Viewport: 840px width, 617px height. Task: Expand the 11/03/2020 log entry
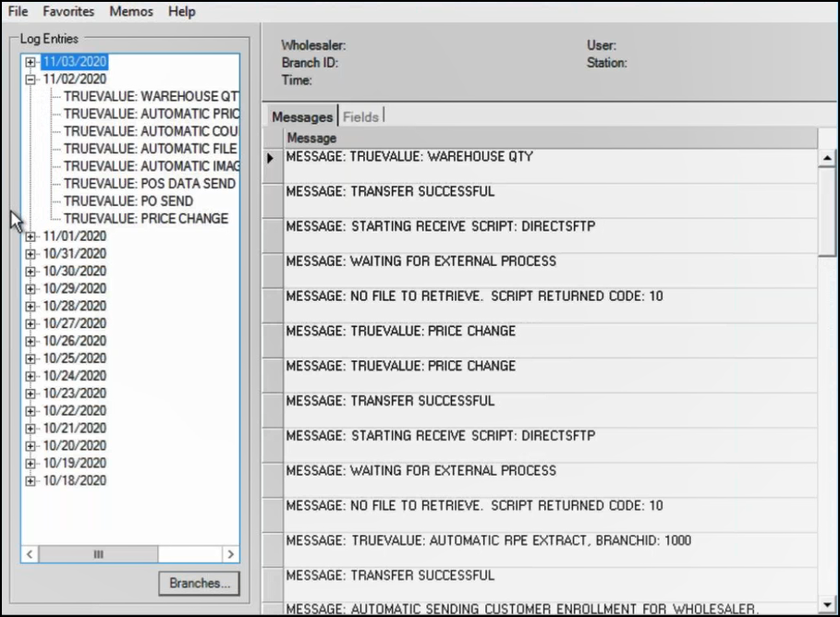30,63
